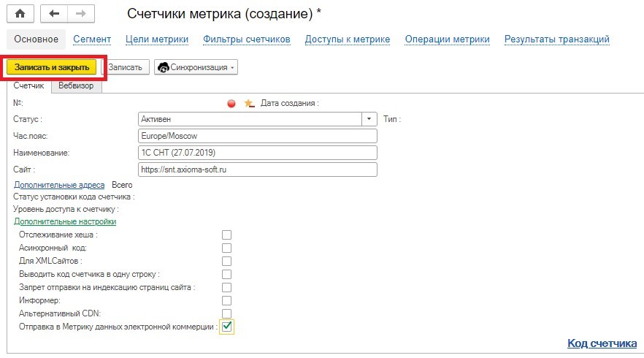This screenshot has height=358, width=644.
Task: Uncheck Отправка в Метрику данных электронной коммерции
Action: tap(226, 327)
